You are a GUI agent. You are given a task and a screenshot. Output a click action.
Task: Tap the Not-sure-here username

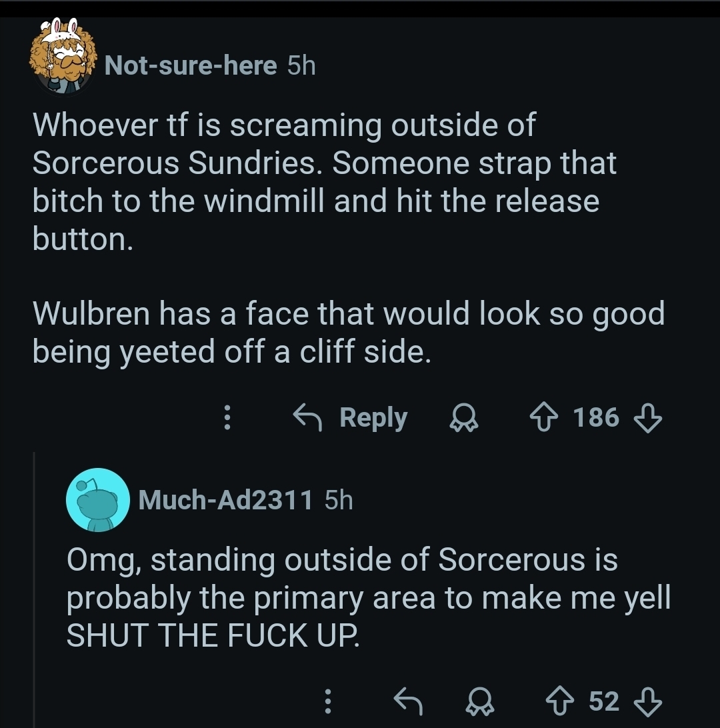coord(191,65)
